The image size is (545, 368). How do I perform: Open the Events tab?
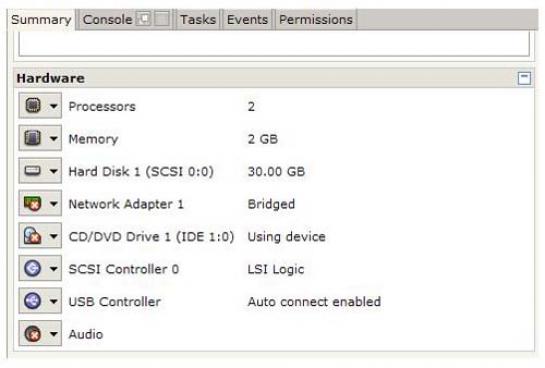pos(247,19)
